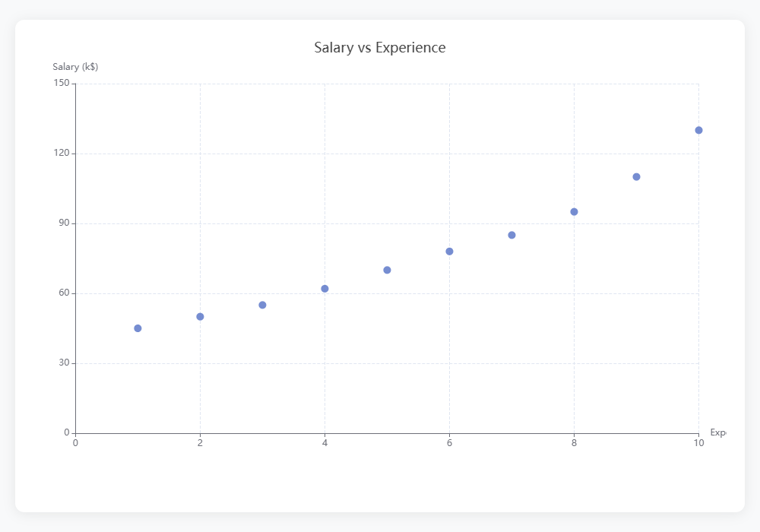Select the data point at experience 8

click(574, 212)
